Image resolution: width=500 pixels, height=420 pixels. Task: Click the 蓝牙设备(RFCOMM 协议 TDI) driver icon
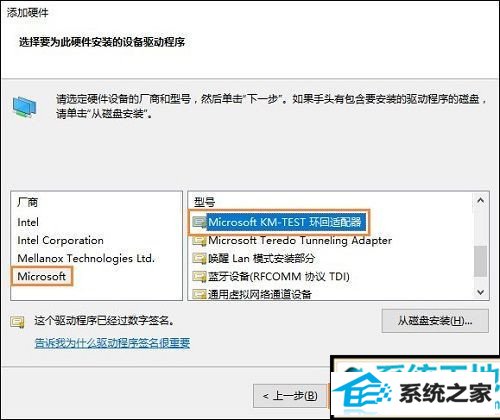click(199, 276)
